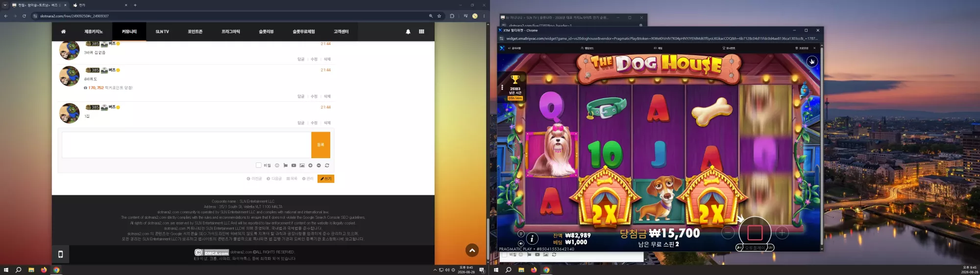Open the 고객센터 menu
The image size is (980, 275).
(341, 32)
